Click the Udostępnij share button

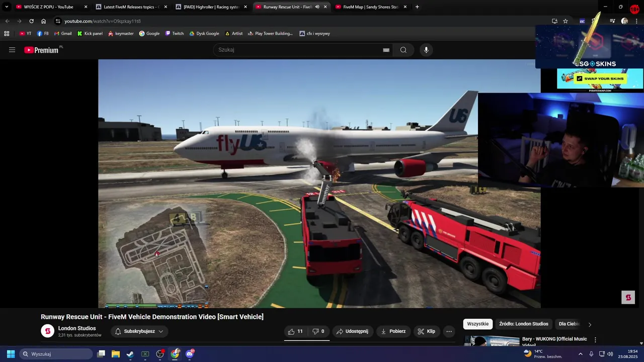pos(352,331)
